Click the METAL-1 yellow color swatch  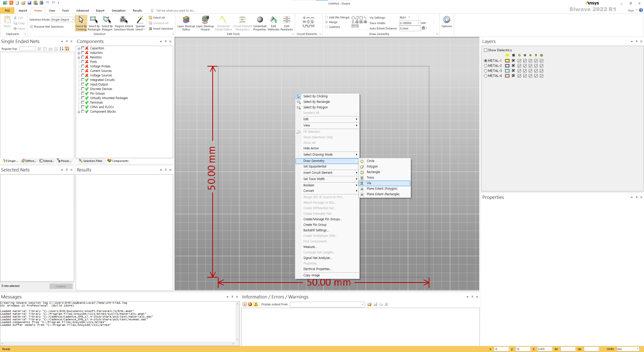pyautogui.click(x=507, y=61)
